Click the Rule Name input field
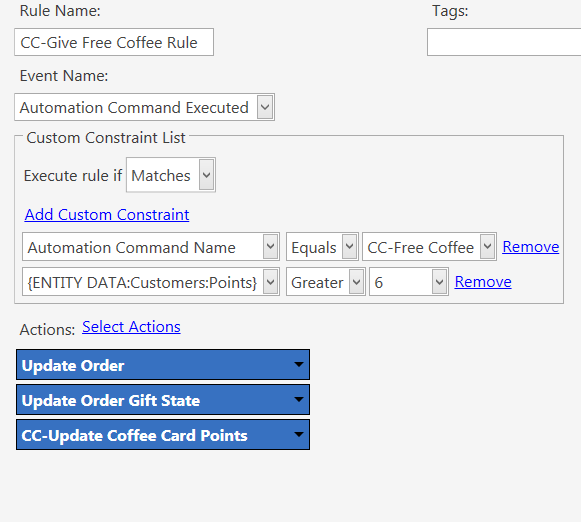581x522 pixels. coord(114,42)
